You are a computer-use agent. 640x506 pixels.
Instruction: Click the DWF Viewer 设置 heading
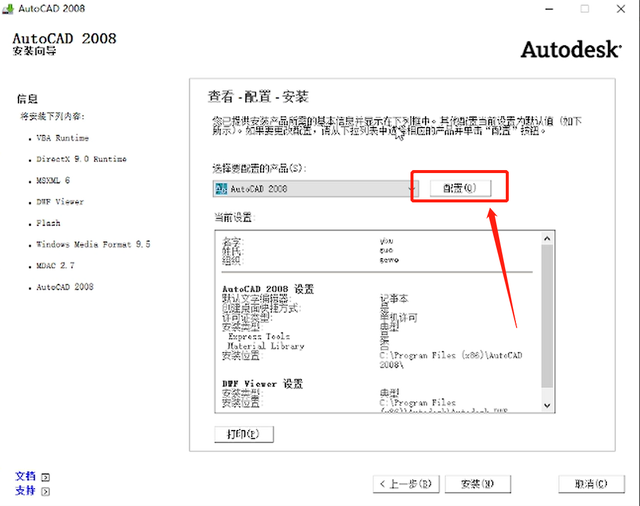pyautogui.click(x=262, y=384)
